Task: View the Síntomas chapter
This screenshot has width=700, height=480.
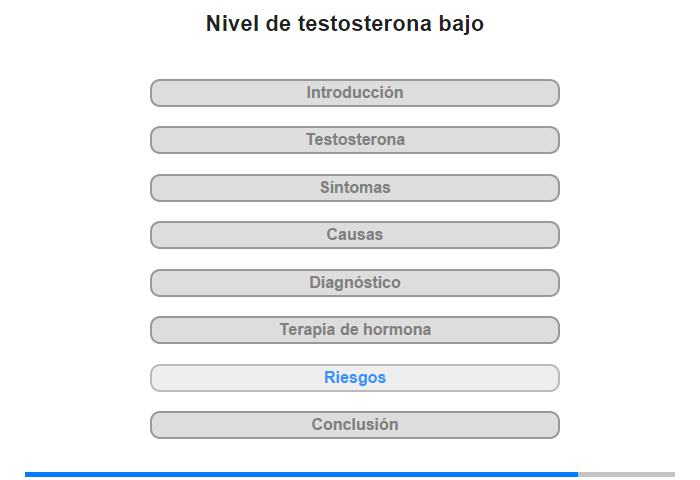Action: pos(355,188)
